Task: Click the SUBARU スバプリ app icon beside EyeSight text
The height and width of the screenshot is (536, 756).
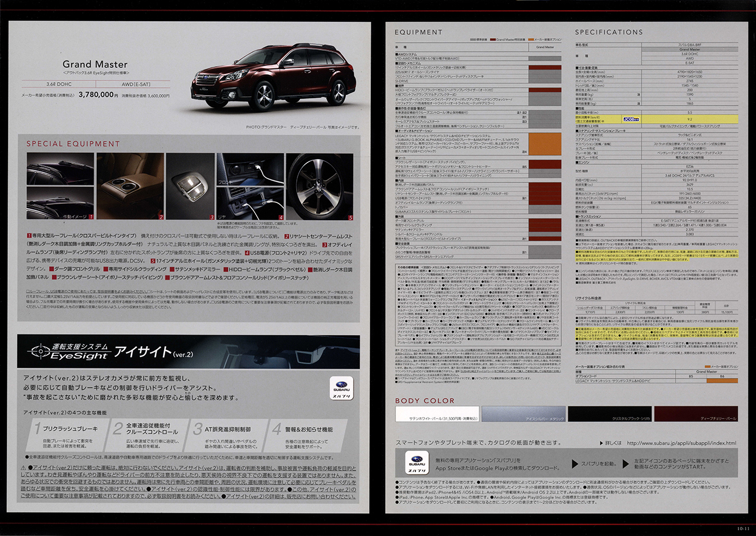Action: (x=342, y=388)
